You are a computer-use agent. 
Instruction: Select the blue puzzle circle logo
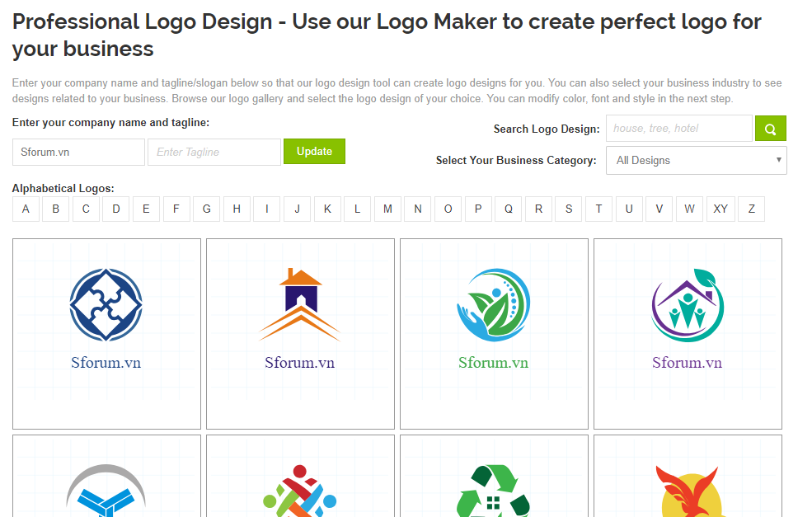[106, 305]
